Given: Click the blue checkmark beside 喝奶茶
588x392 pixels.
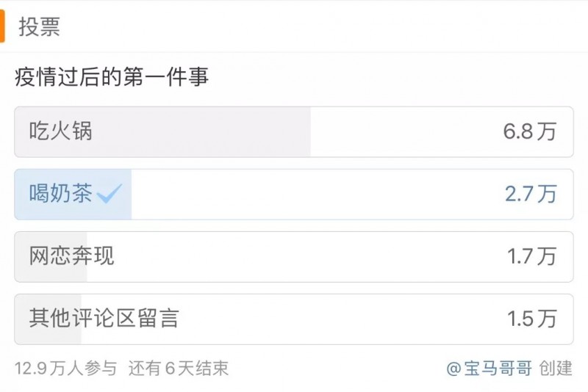Looking at the screenshot, I should pos(110,194).
